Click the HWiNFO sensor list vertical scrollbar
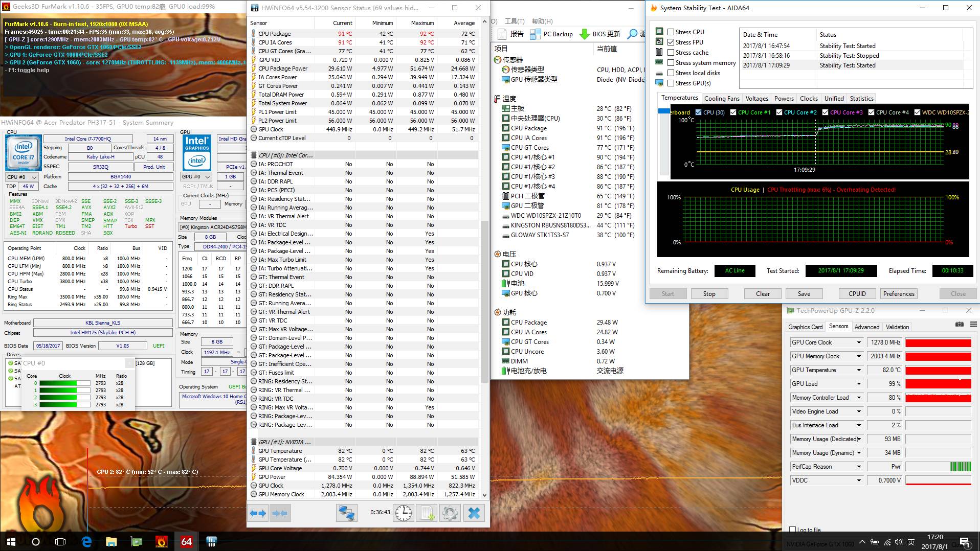 [485, 302]
